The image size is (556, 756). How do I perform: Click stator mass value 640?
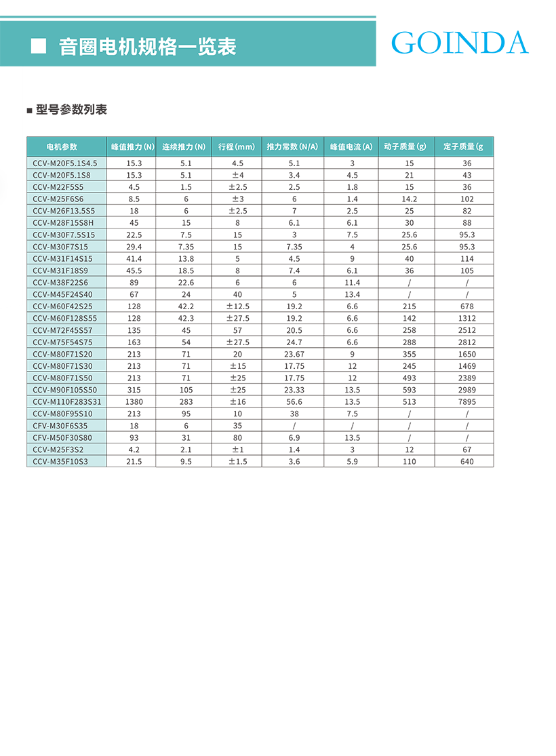pos(466,462)
